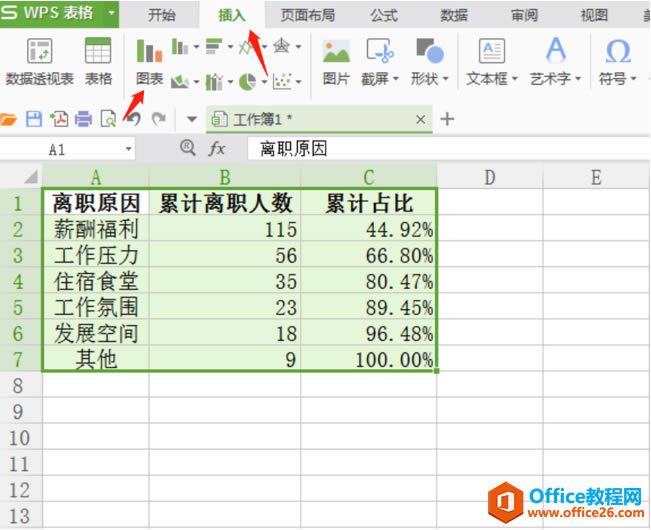Open the 数据透视表 pivot table tool
Viewport: 651px width, 530px height.
(39, 61)
